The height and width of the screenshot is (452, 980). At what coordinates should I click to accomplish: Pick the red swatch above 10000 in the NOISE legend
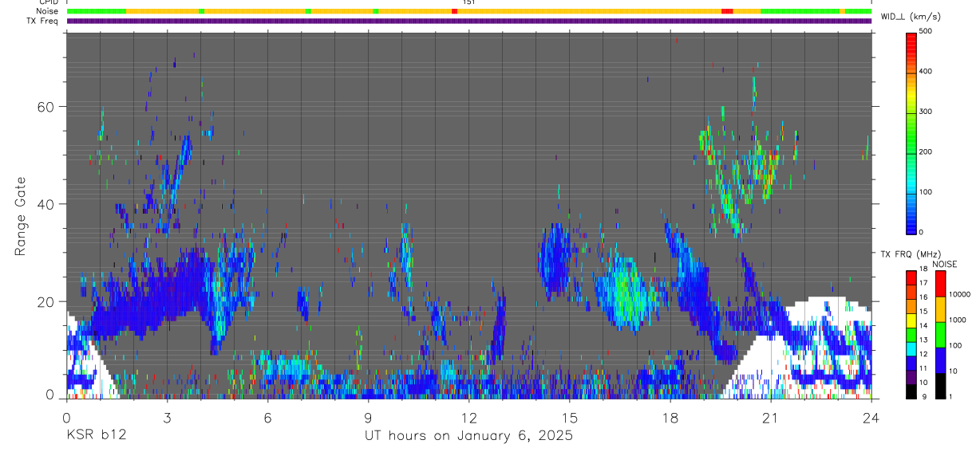click(941, 284)
